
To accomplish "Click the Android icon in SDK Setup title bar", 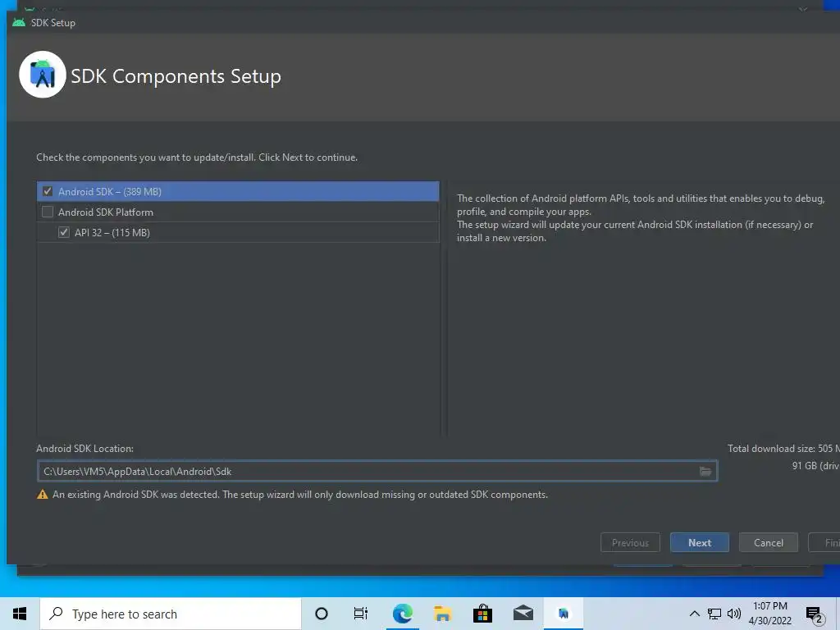I will [x=19, y=22].
